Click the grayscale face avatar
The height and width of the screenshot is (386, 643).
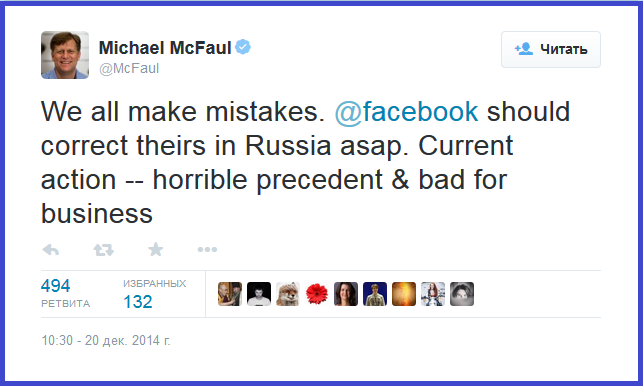pyautogui.click(x=462, y=294)
